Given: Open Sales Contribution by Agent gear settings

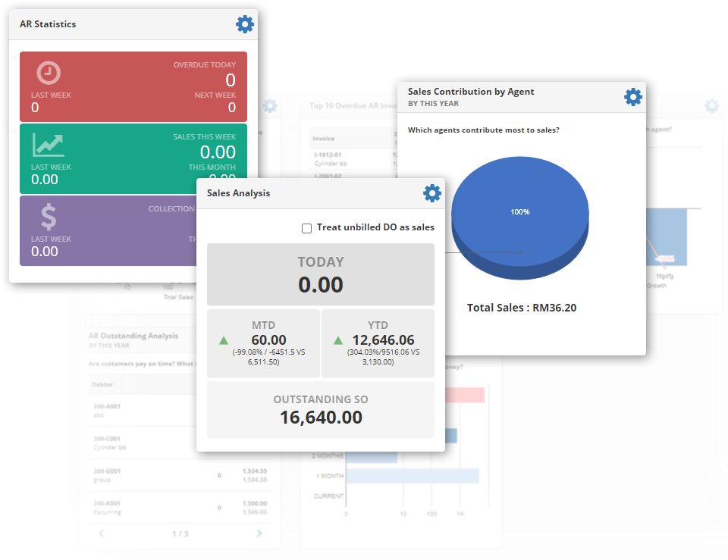Looking at the screenshot, I should coord(633,97).
